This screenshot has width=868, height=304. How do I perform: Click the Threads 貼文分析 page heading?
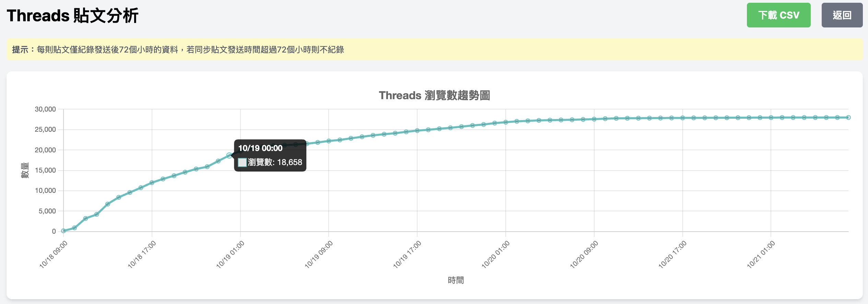click(x=72, y=16)
